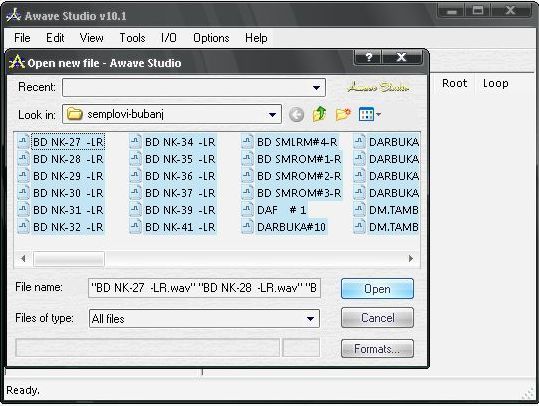Open the Options menu
Screen dimensions: 539x406
coord(211,38)
